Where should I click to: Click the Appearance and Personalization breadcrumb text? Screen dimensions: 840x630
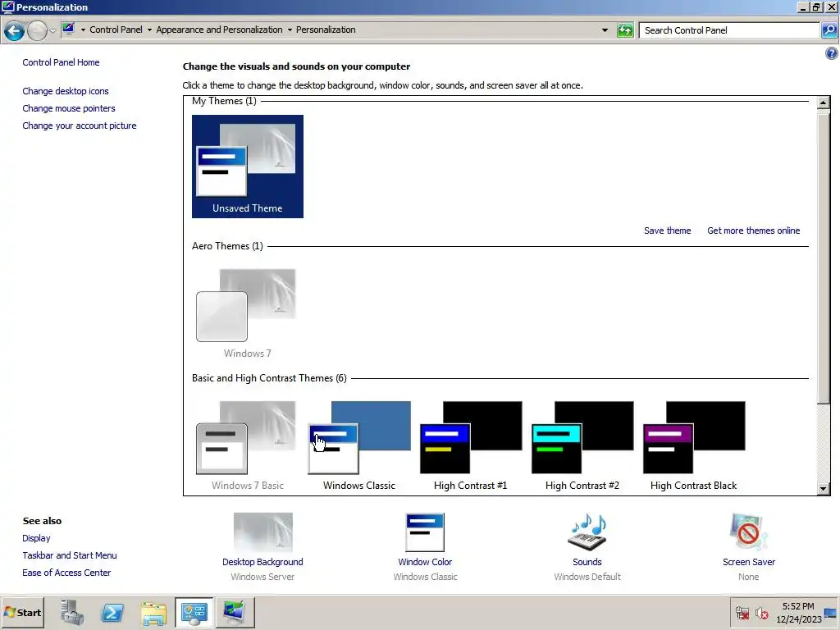(x=219, y=30)
